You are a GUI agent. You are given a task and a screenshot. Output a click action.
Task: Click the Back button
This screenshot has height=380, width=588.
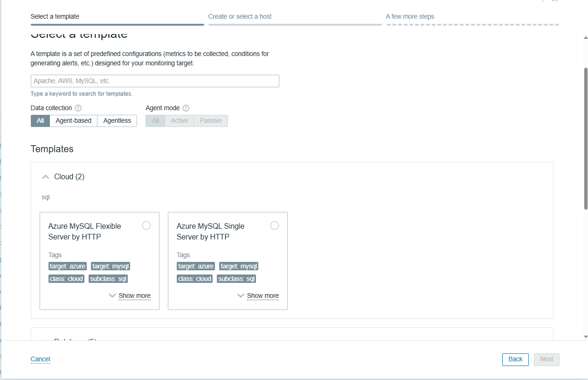click(515, 359)
